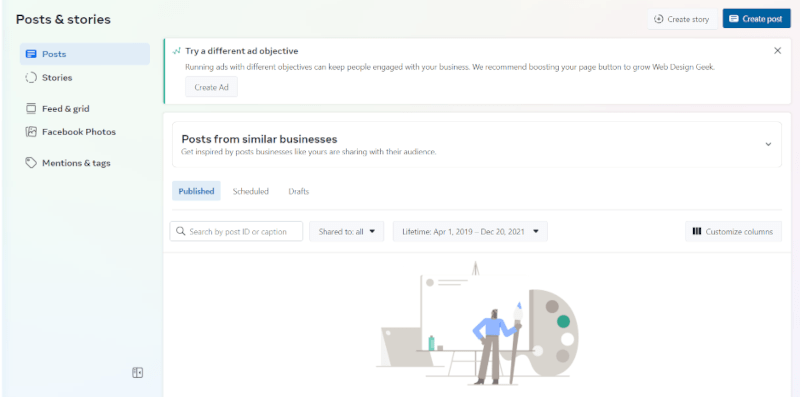Click the Posts icon in sidebar

pos(31,54)
